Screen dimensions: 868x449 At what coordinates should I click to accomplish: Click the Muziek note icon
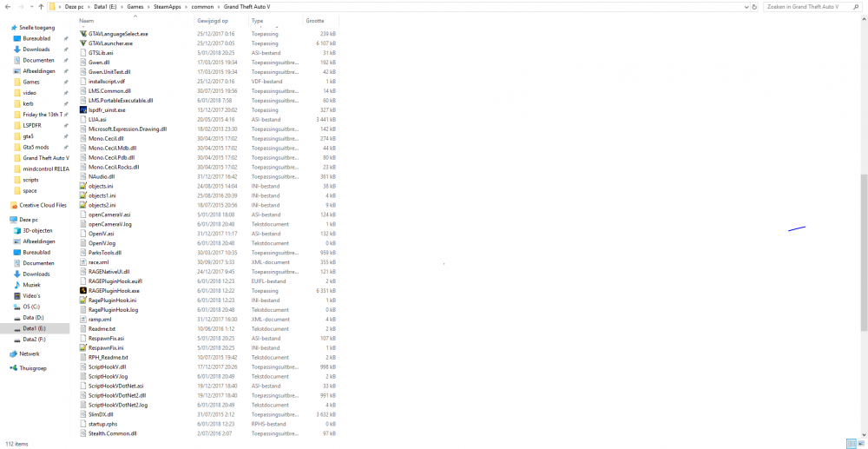point(17,285)
